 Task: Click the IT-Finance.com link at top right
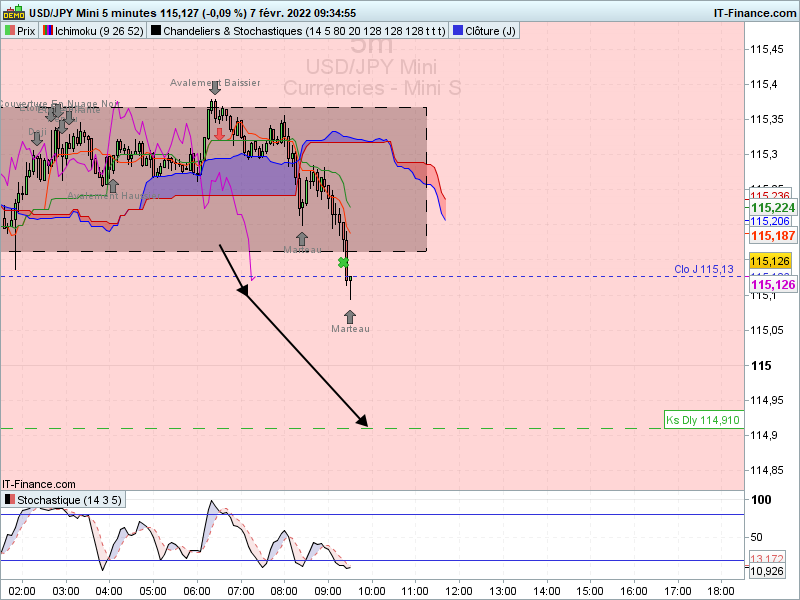pos(755,13)
